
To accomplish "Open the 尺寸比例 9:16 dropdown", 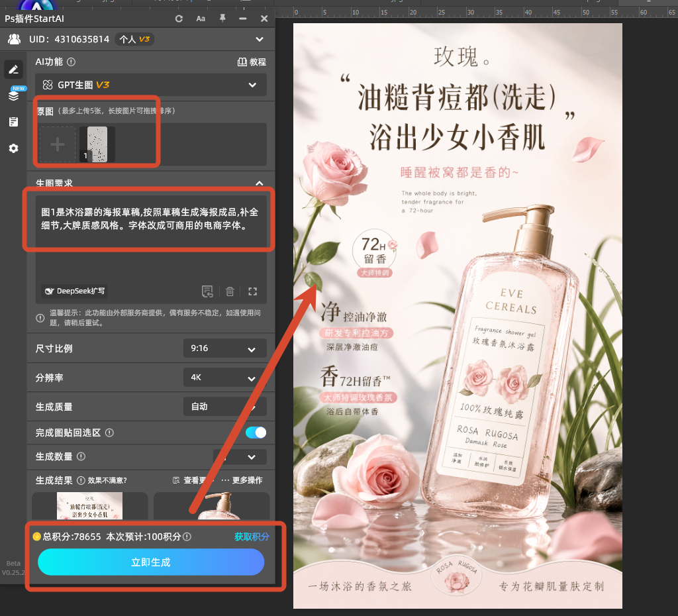I will click(225, 348).
